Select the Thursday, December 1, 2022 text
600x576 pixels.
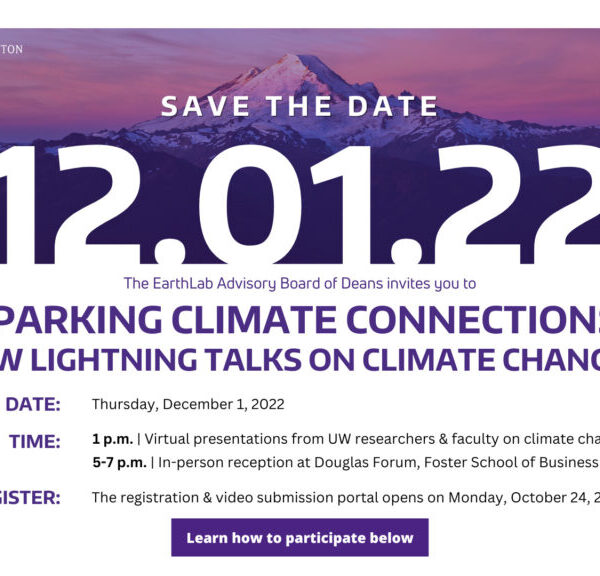coord(188,405)
